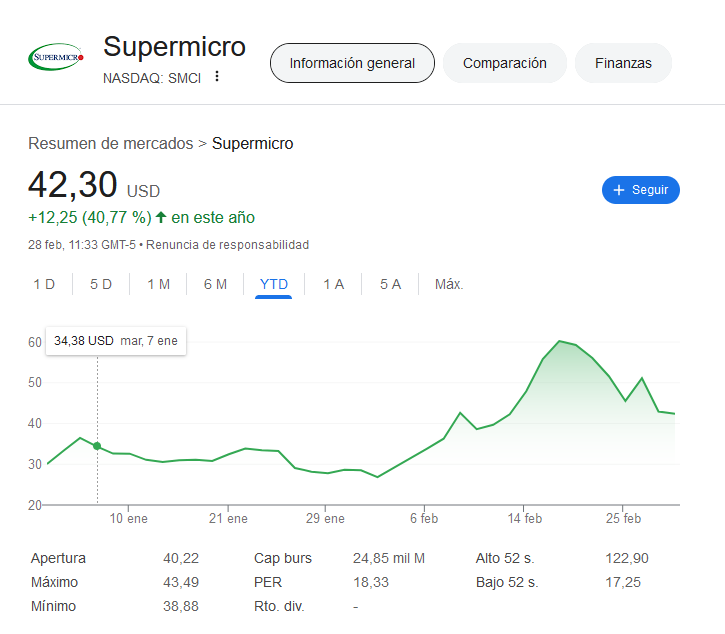Follow the stock with Seguir button
The height and width of the screenshot is (634, 725).
click(x=641, y=190)
